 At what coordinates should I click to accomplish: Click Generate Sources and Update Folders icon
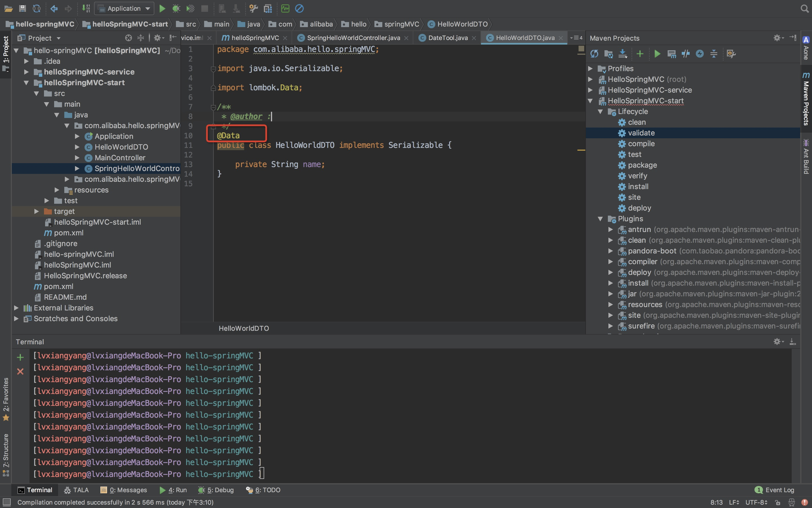pyautogui.click(x=608, y=54)
